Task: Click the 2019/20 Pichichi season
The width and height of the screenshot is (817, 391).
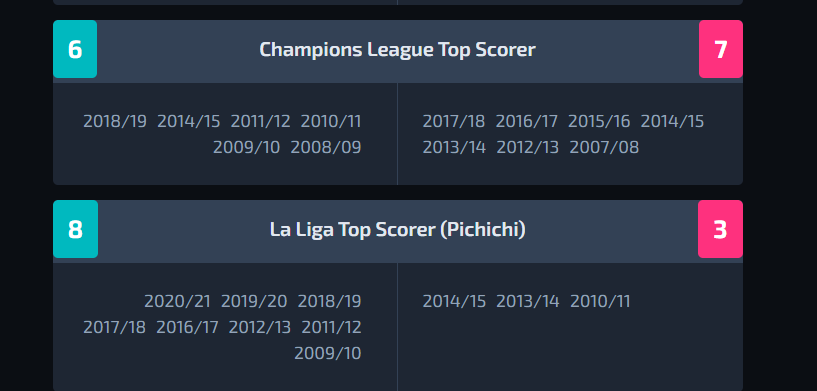Action: coord(254,301)
